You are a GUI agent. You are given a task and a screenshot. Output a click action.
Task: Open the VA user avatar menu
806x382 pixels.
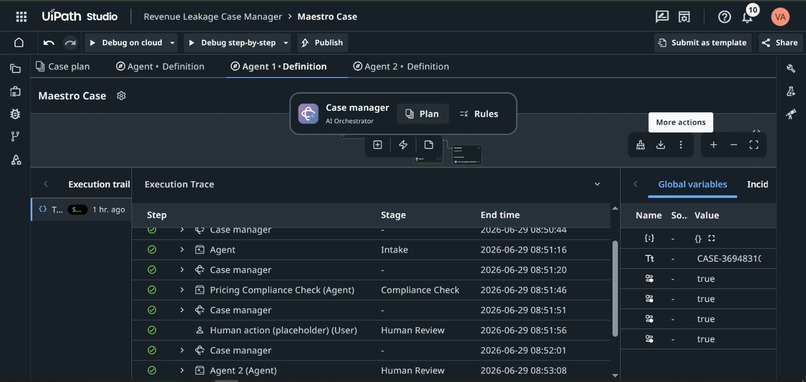click(780, 16)
